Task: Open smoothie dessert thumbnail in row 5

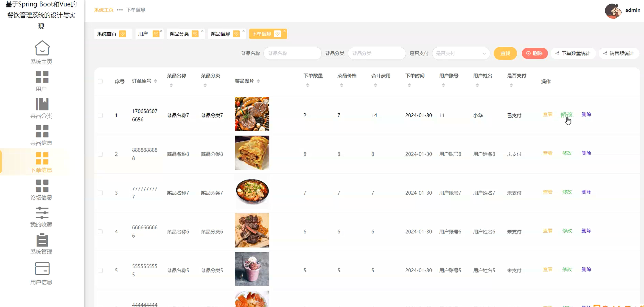Action: pos(252,269)
